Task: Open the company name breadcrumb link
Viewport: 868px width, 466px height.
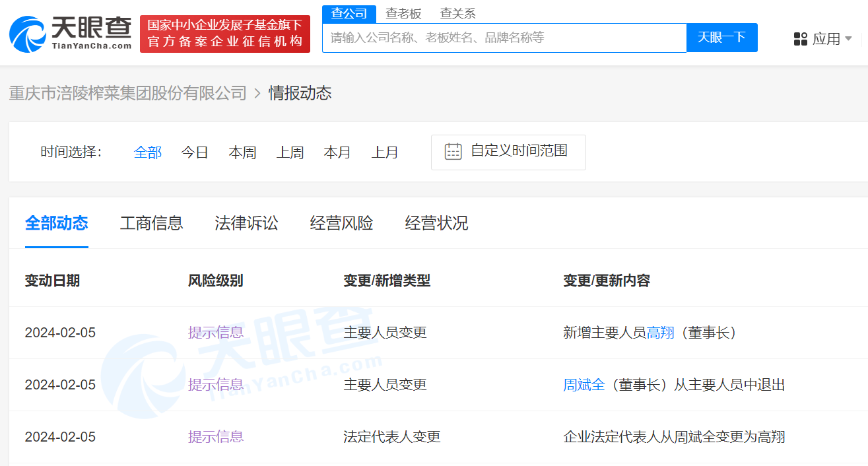Action: pos(127,93)
